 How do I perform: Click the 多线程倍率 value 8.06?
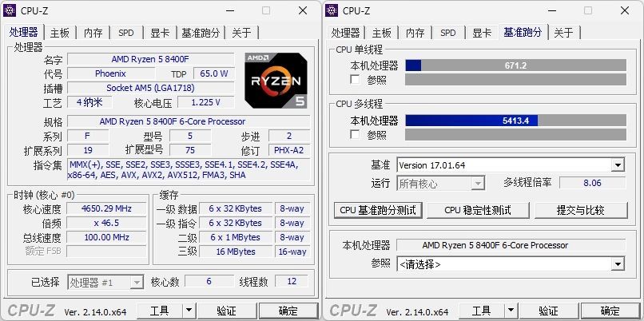pos(593,183)
